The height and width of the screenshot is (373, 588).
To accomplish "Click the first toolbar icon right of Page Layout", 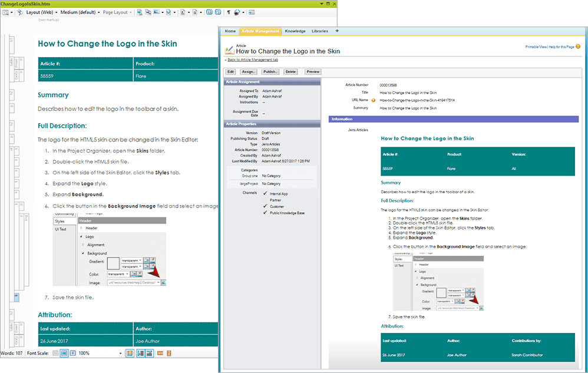I will [140, 12].
